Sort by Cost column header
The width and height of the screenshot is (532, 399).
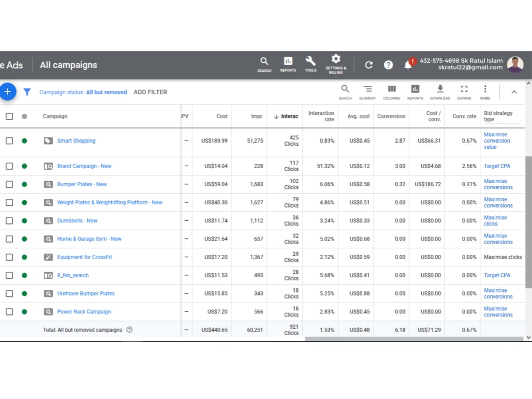tap(222, 117)
